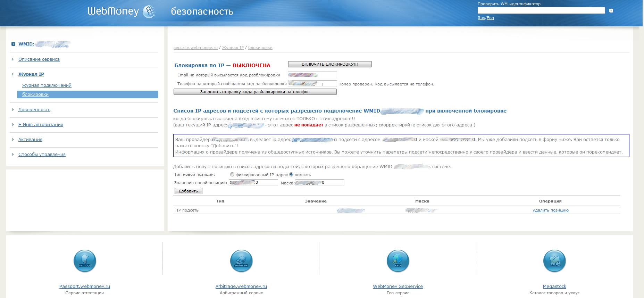The image size is (644, 298).
Task: Click the Операция column header
Action: 550,201
